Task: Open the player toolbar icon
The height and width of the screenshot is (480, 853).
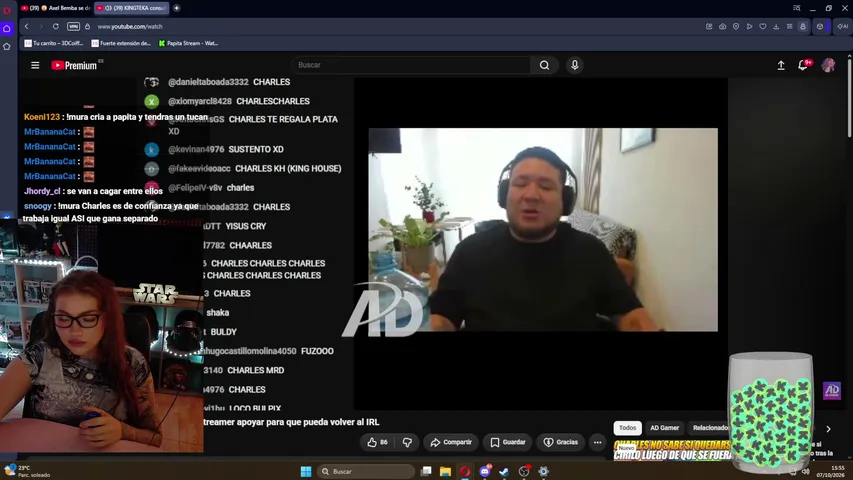Action: click(749, 26)
